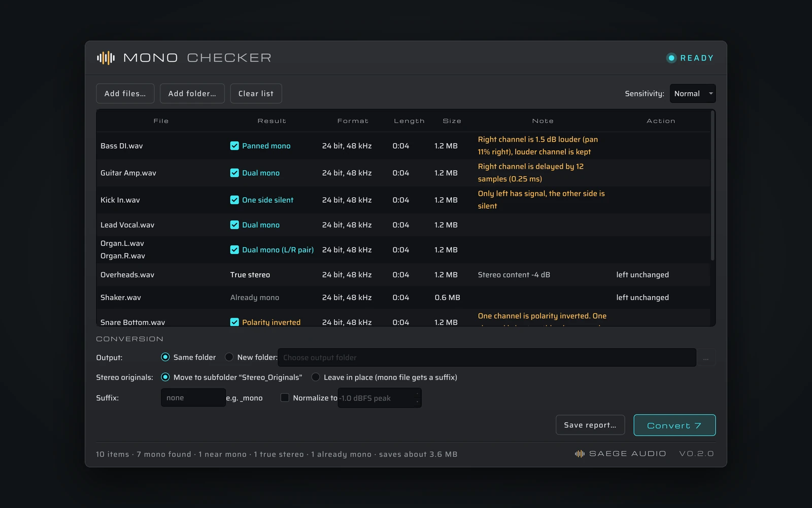Click Save report... button
Viewport: 812px width, 508px height.
point(590,425)
